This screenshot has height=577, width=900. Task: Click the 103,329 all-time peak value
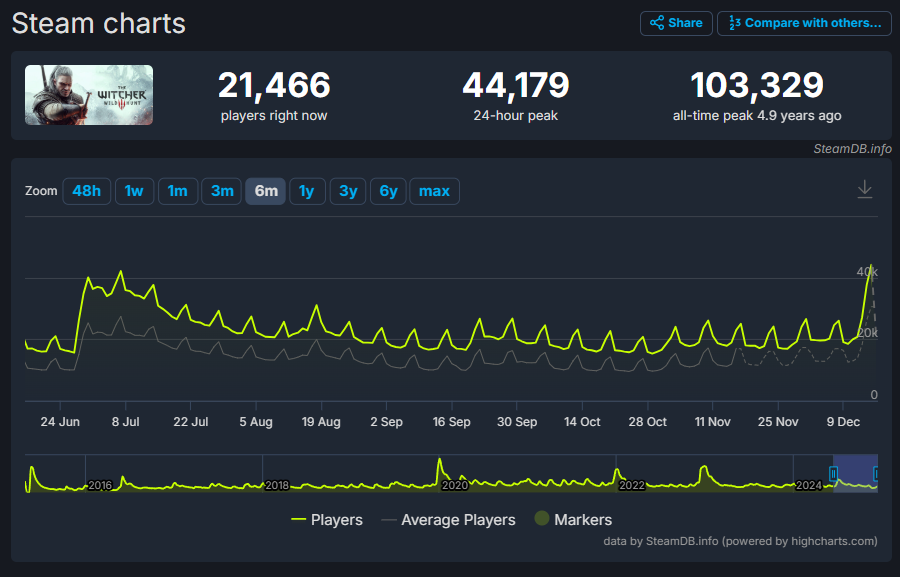coord(757,85)
